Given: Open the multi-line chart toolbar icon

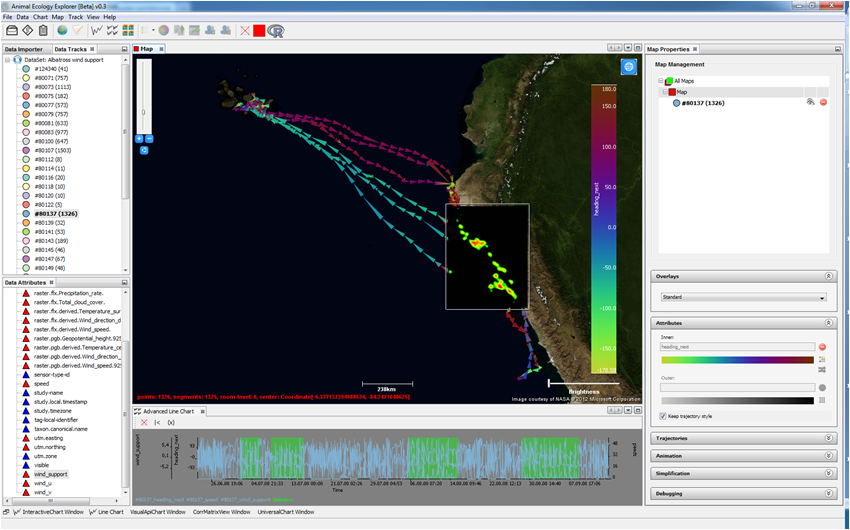Looking at the screenshot, I should (113, 31).
